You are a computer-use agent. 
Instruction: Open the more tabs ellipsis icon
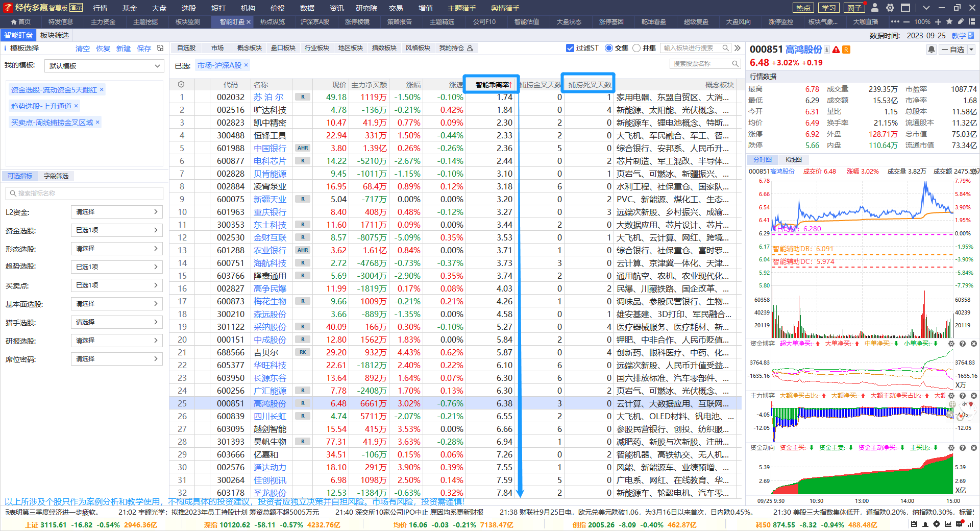point(895,22)
